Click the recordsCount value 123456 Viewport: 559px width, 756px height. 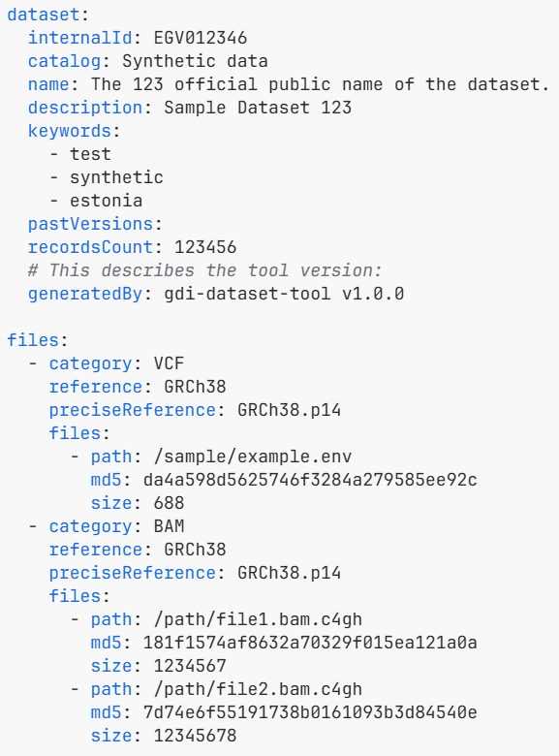205,247
